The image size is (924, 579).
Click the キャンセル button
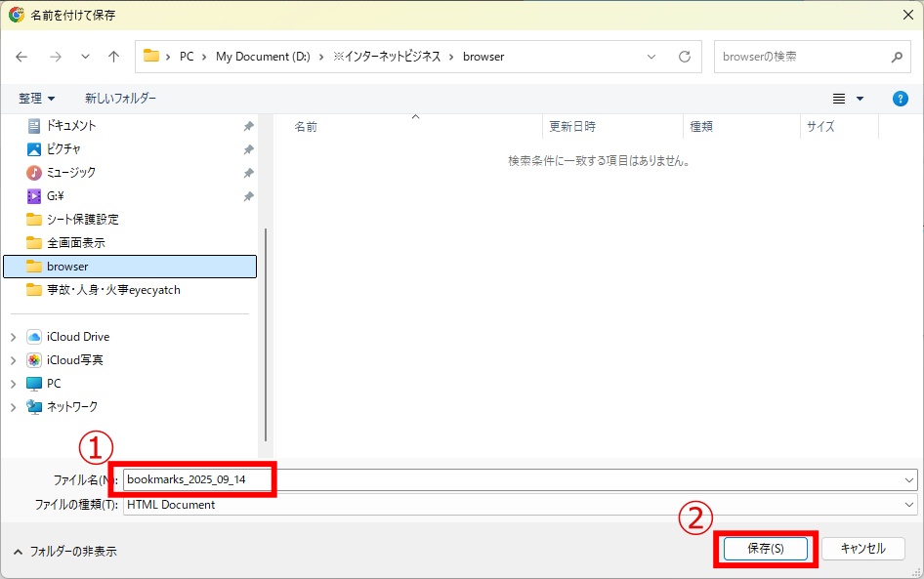862,549
